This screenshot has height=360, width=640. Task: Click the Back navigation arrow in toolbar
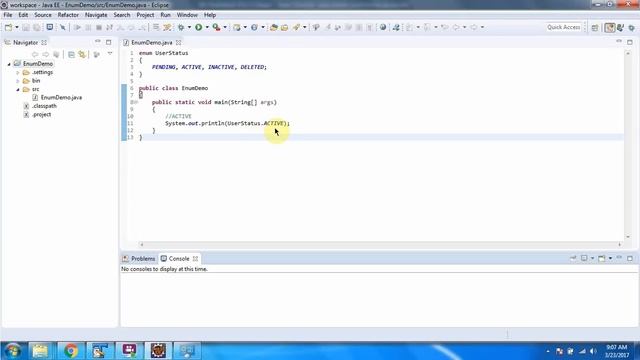456,27
